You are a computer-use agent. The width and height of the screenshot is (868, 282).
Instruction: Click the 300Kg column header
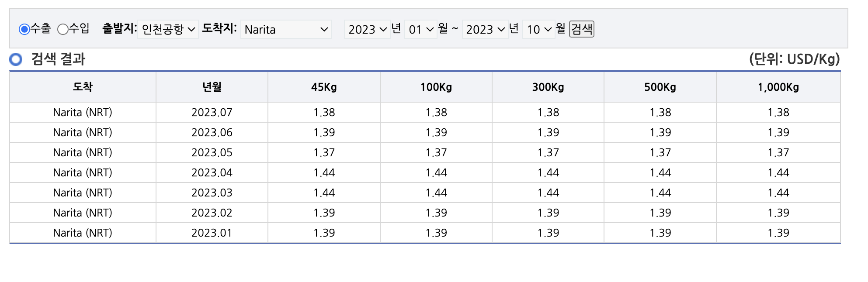(548, 87)
